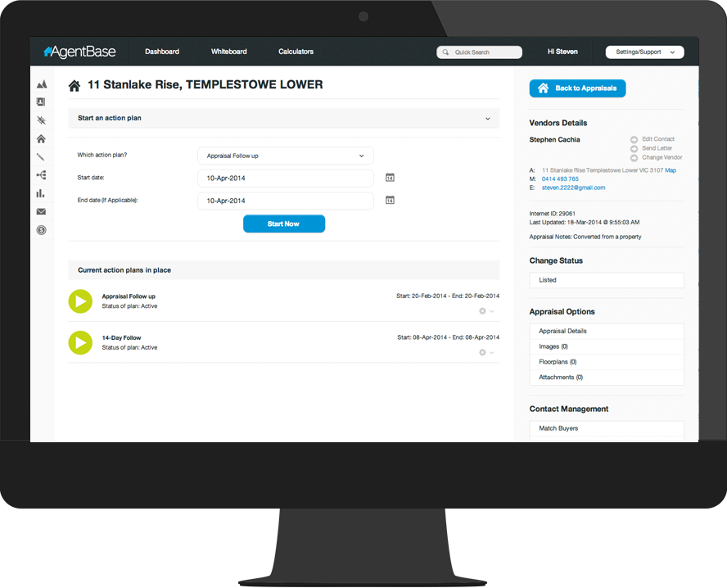Collapse the Start an action plan section

pyautogui.click(x=488, y=119)
